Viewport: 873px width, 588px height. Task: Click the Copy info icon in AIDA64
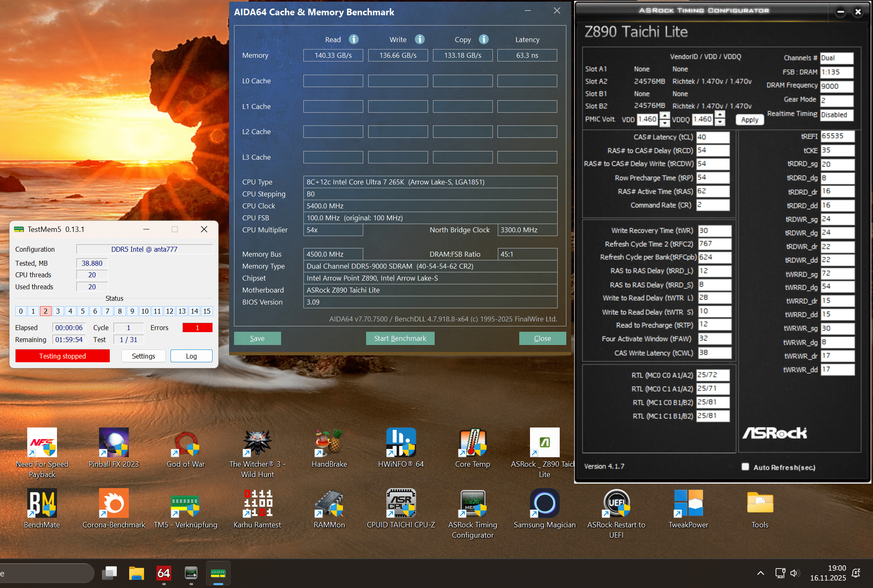483,39
